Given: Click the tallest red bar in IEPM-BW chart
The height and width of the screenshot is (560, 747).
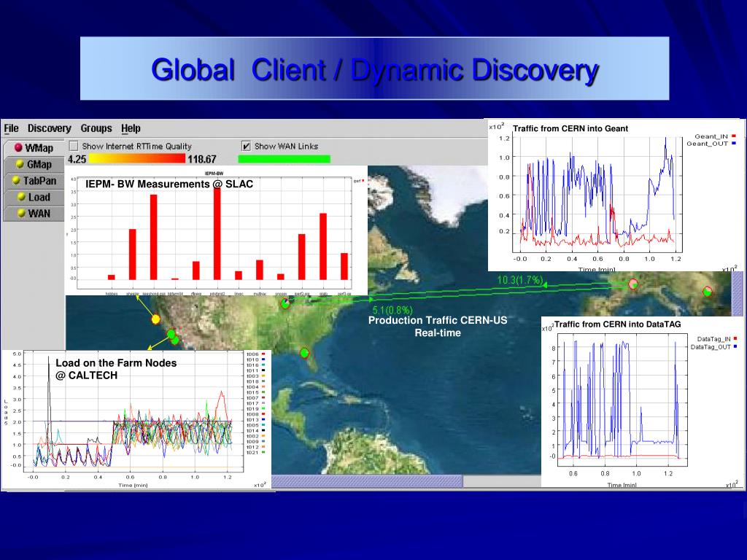Looking at the screenshot, I should [x=217, y=233].
